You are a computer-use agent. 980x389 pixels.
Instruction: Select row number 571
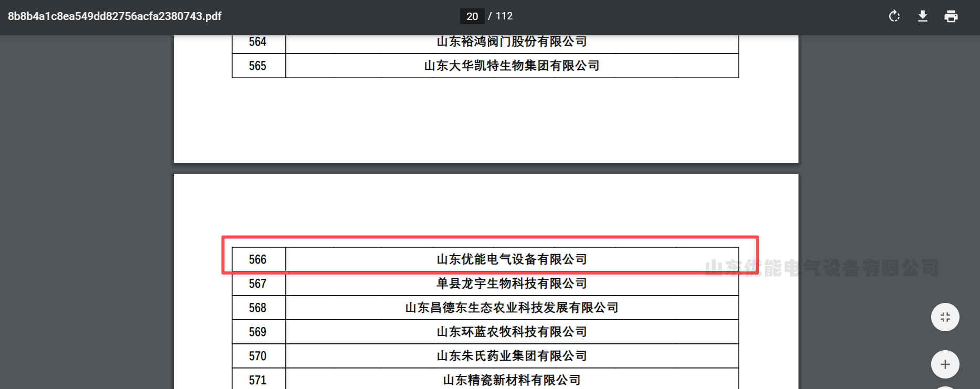[258, 380]
